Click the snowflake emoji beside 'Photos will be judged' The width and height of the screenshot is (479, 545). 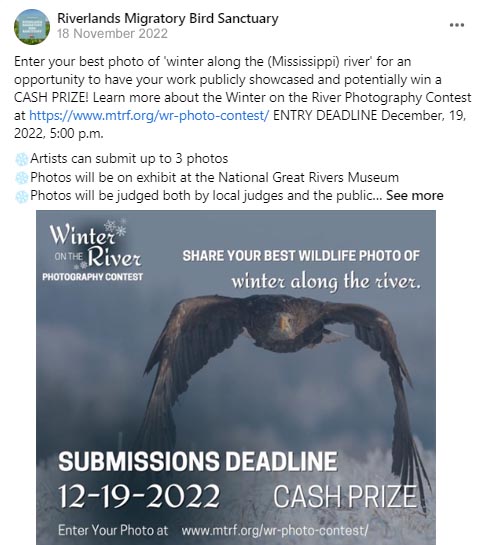tap(22, 196)
